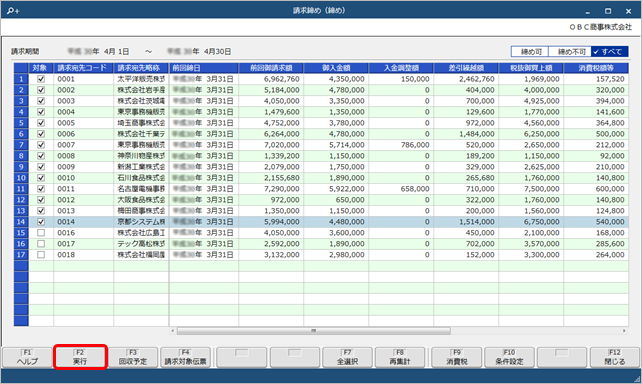Click the 入金調整額 column header
The height and width of the screenshot is (384, 642).
click(401, 68)
